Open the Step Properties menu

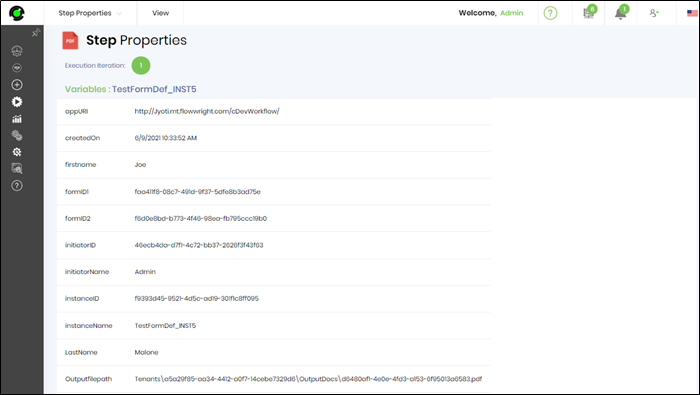point(85,13)
